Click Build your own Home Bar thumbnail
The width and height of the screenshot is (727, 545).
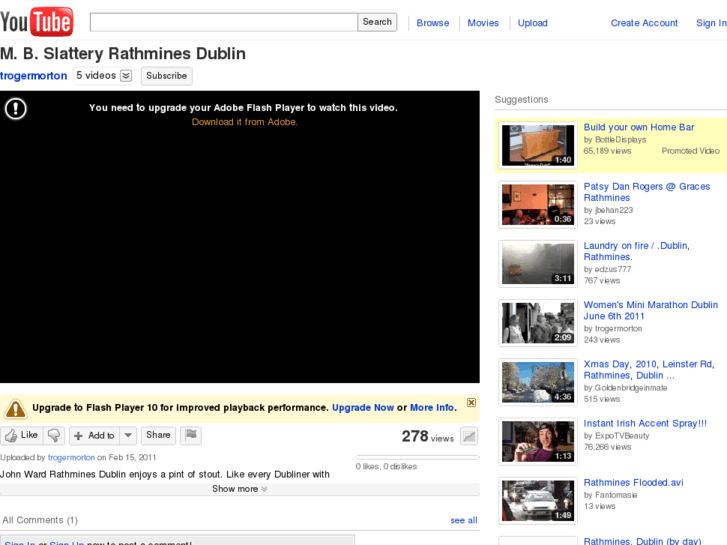pyautogui.click(x=538, y=145)
